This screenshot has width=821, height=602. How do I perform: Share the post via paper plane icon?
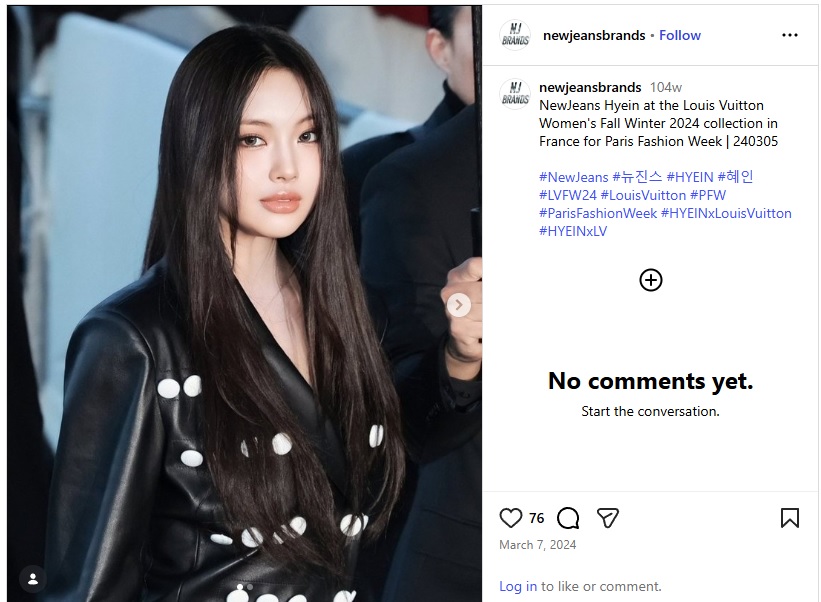pyautogui.click(x=607, y=518)
